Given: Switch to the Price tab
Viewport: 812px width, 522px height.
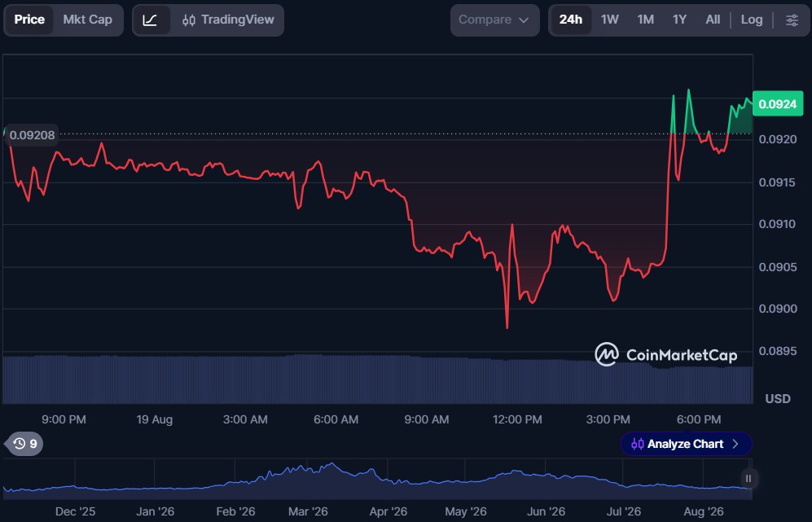Looking at the screenshot, I should pos(29,20).
